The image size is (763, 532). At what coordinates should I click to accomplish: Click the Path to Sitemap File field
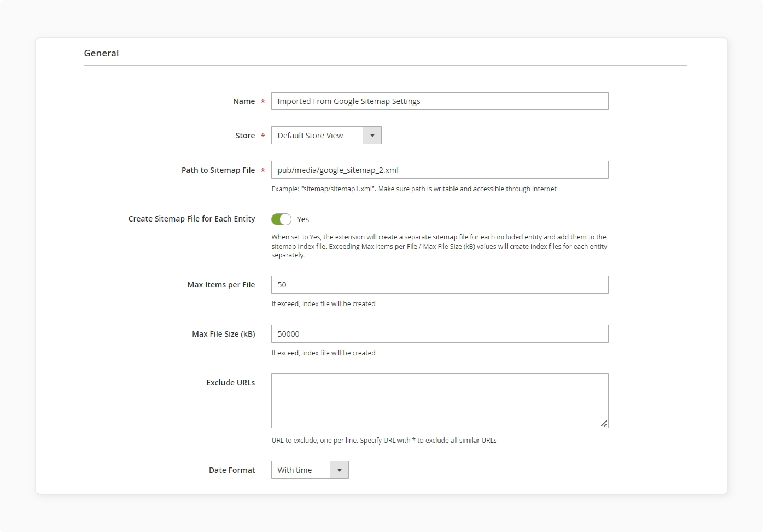point(440,170)
